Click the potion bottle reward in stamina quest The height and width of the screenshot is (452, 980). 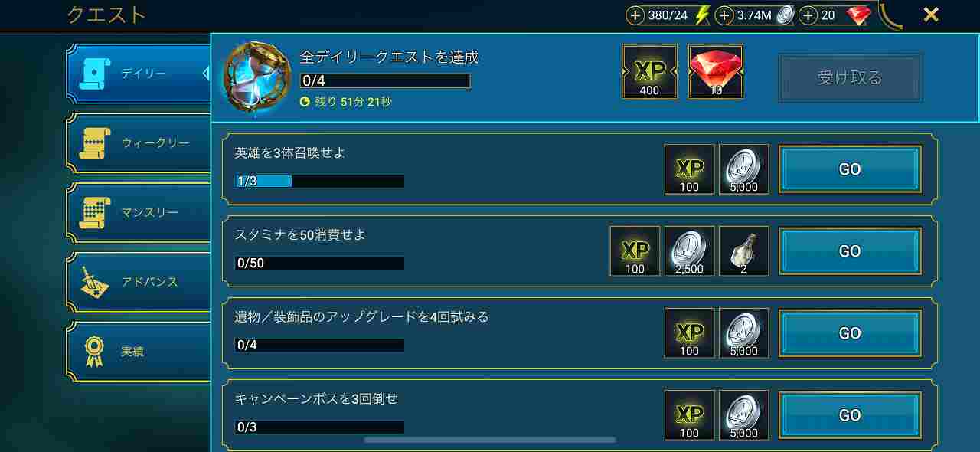click(743, 251)
